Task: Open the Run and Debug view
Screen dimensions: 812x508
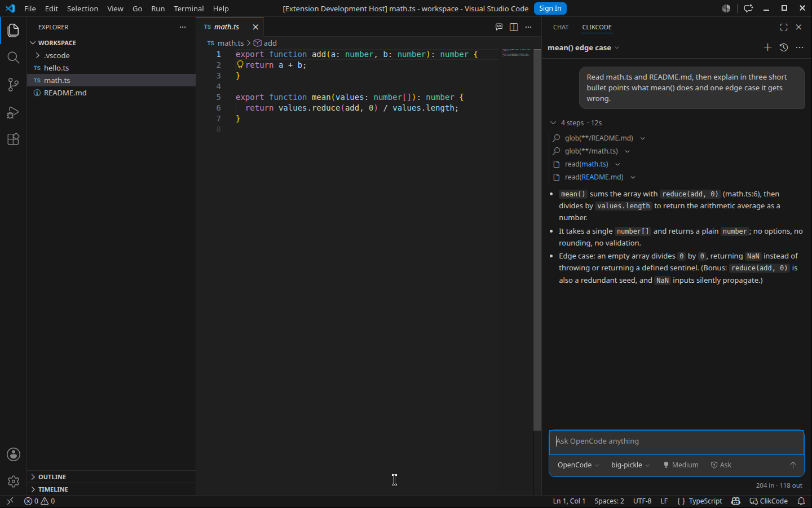Action: click(x=13, y=112)
